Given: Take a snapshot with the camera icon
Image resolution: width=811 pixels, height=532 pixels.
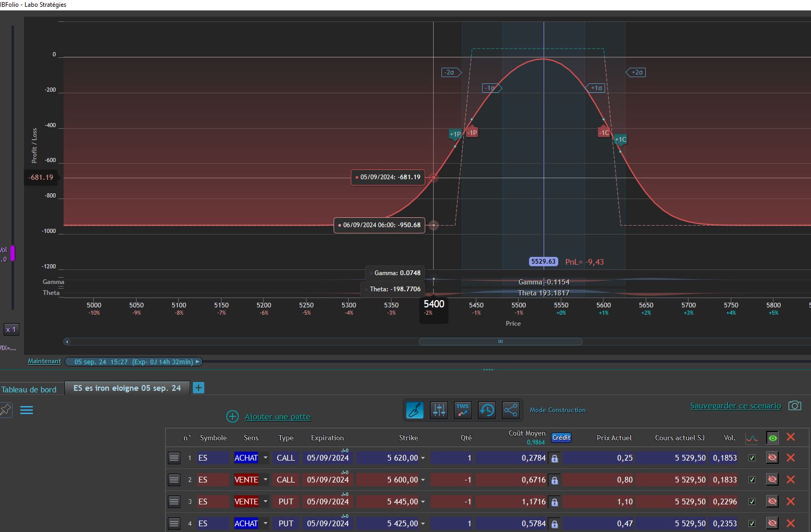Looking at the screenshot, I should coord(794,405).
